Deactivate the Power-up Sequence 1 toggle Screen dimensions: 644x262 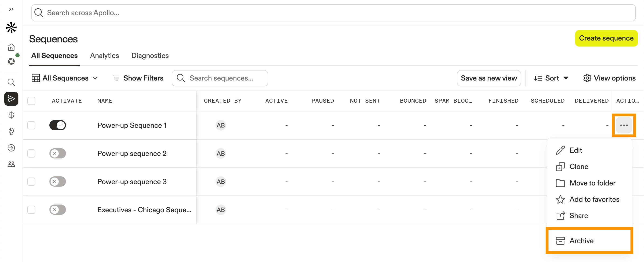(x=58, y=125)
